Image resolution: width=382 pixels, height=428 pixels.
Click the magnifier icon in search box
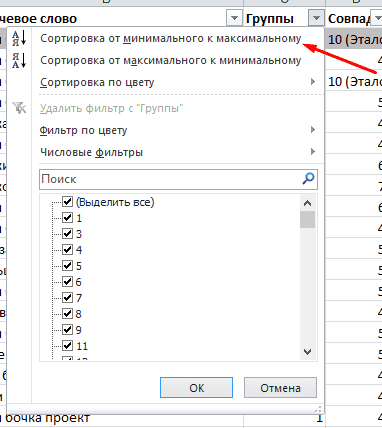[x=308, y=179]
